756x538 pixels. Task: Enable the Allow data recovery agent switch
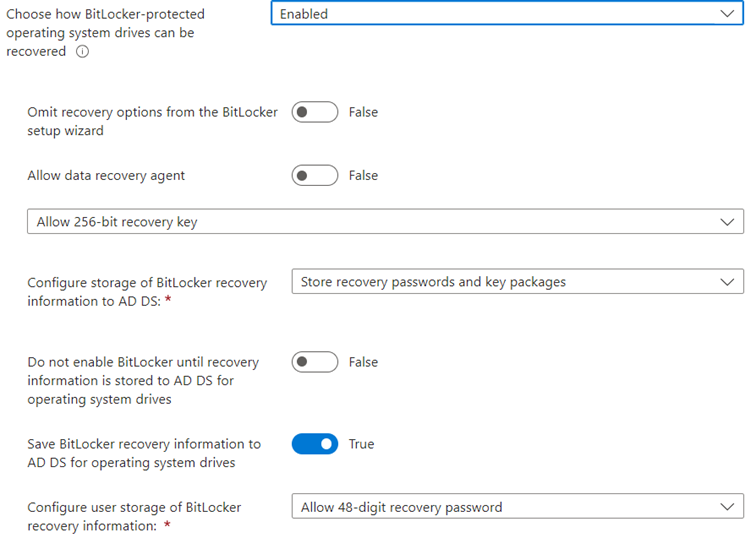pyautogui.click(x=314, y=175)
